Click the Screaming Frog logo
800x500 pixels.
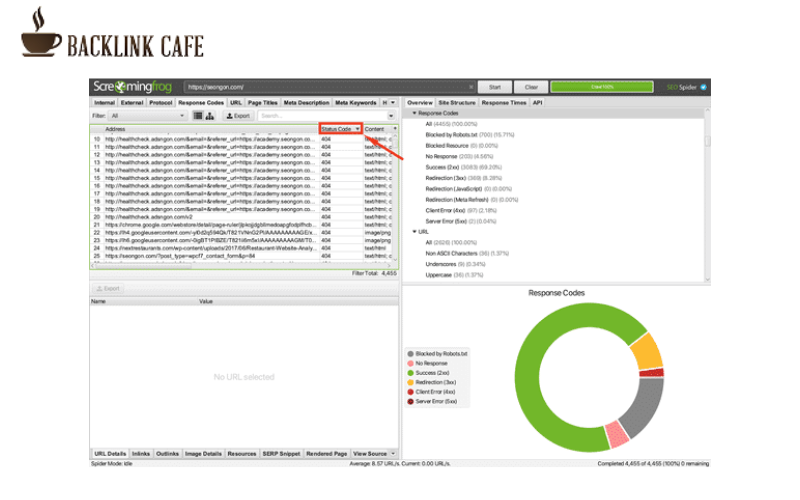click(x=132, y=87)
